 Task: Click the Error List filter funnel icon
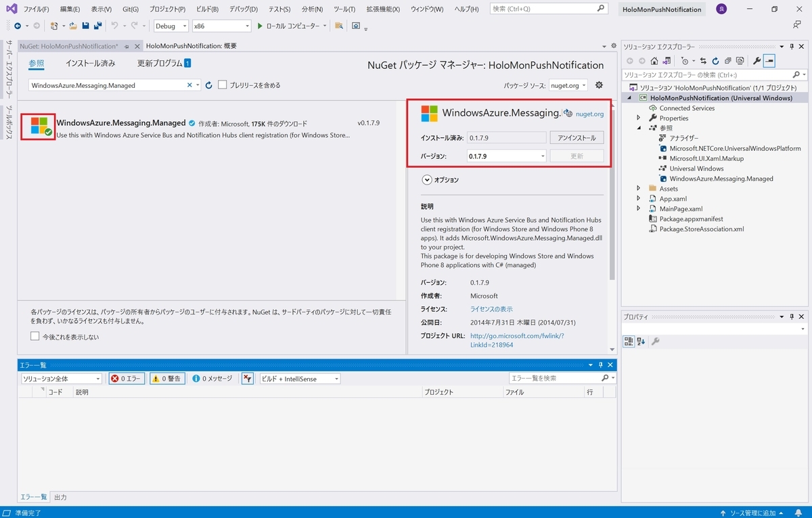[x=248, y=379]
